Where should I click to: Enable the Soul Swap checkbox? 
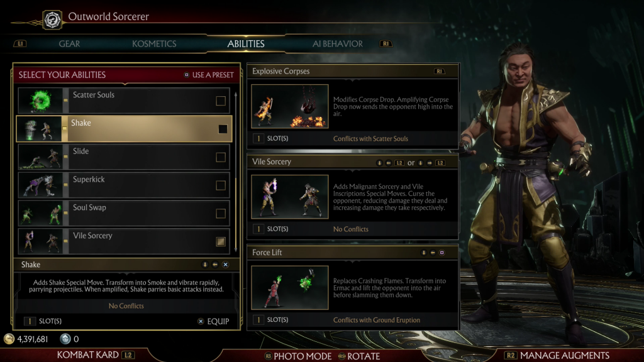click(x=221, y=214)
